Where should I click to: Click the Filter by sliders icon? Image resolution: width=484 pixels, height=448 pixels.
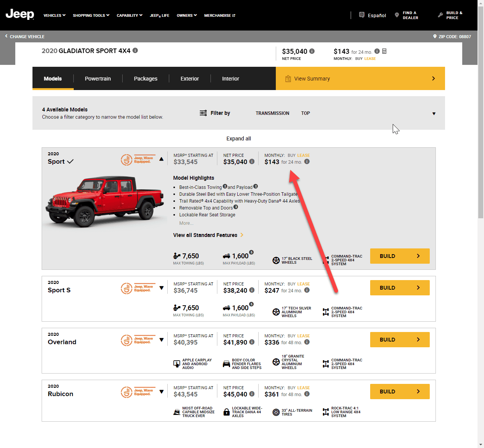coord(203,113)
